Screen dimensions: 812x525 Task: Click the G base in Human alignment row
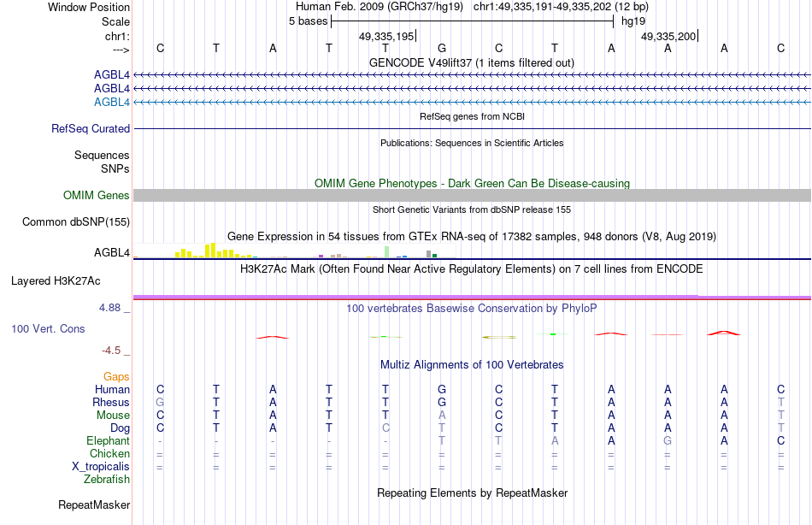[x=442, y=390]
